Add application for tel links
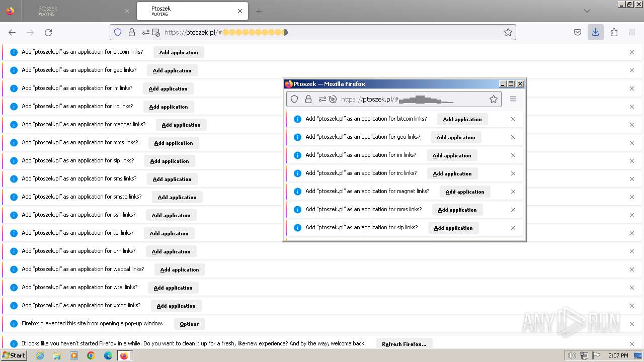The height and width of the screenshot is (362, 644). tap(169, 233)
